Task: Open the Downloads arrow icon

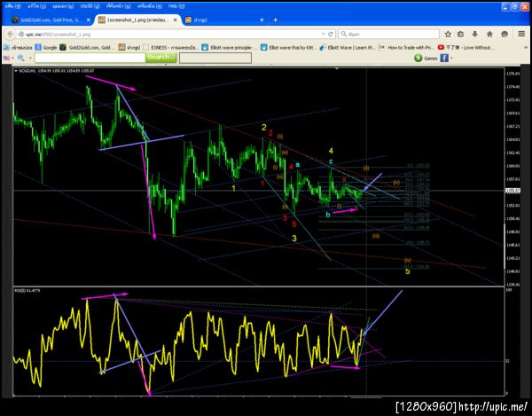Action: point(474,34)
